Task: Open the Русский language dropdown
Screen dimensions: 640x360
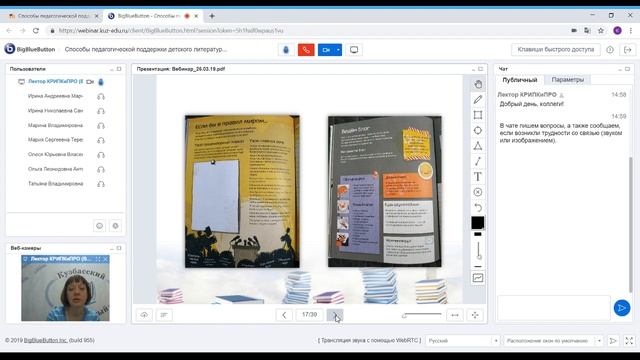Action: [x=462, y=340]
